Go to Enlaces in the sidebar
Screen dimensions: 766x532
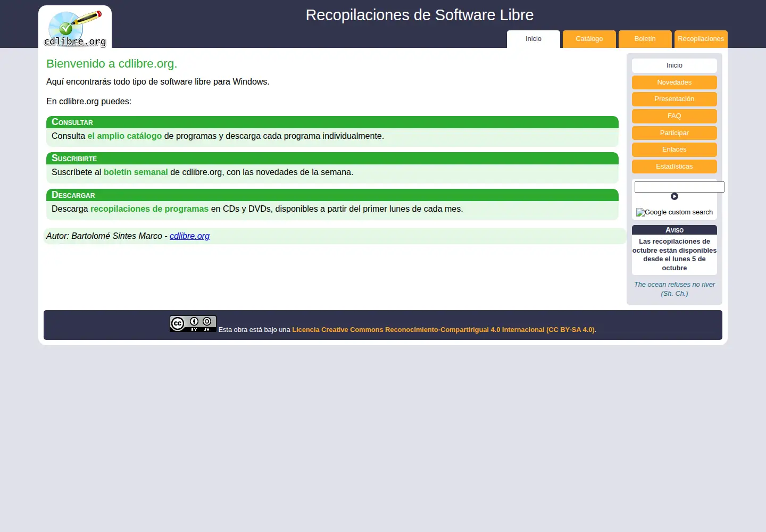point(675,149)
